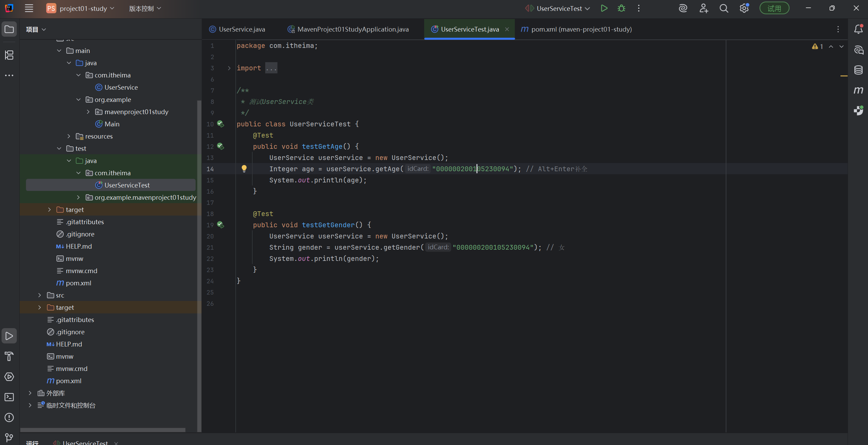Click the green 试用 trial button
This screenshot has width=868, height=445.
pyautogui.click(x=774, y=8)
